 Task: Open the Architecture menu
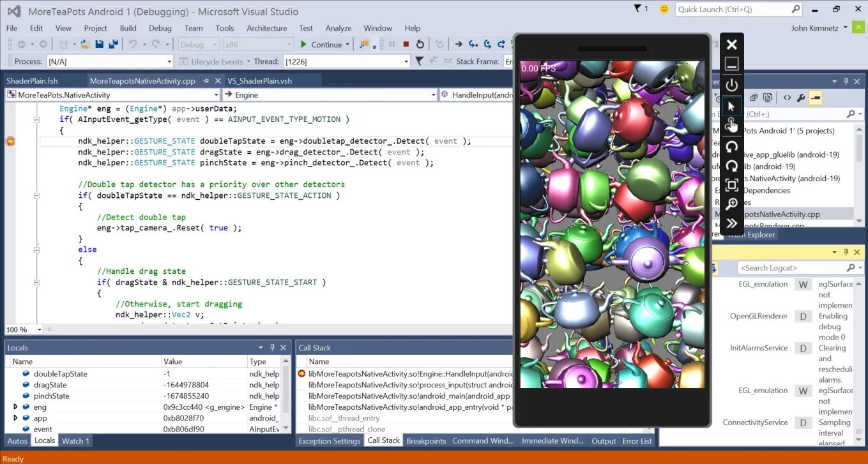266,28
